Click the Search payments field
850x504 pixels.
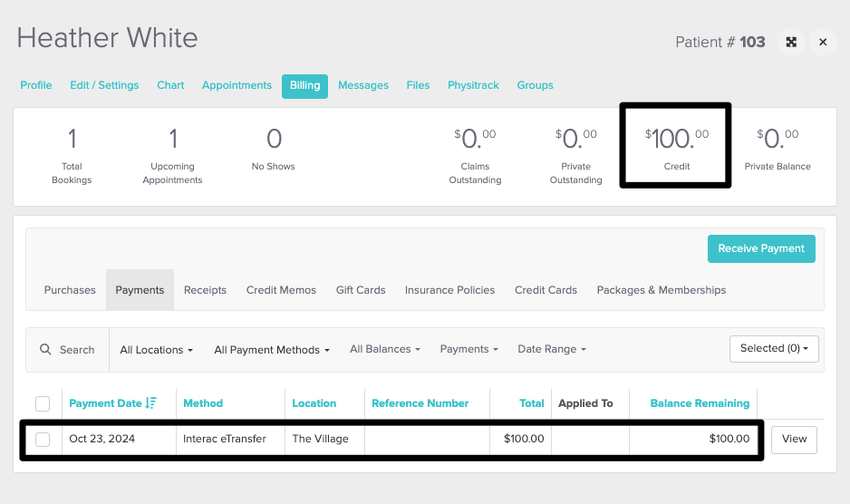[x=77, y=350]
